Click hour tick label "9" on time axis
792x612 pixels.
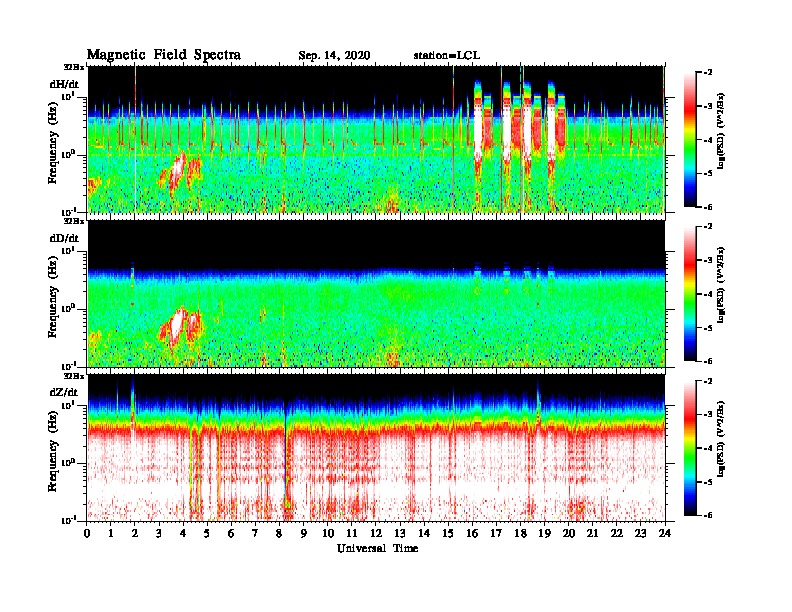coord(304,534)
